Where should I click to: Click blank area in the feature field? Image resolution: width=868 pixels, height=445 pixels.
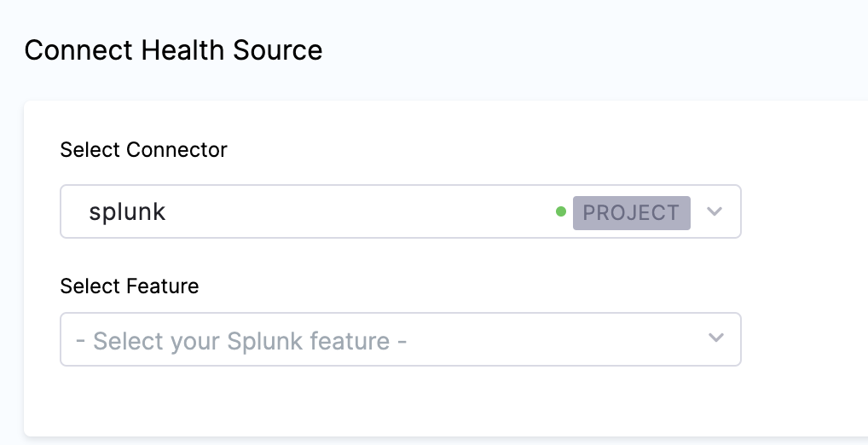click(x=554, y=339)
